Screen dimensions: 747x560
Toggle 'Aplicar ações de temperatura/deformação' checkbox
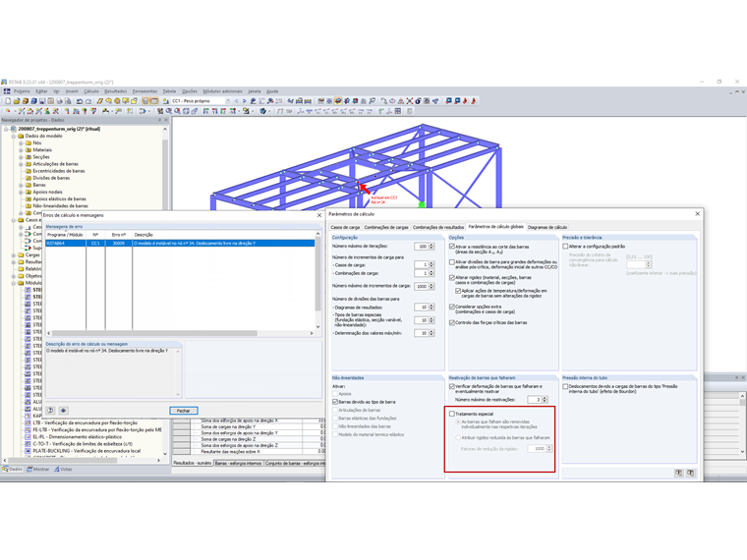(x=458, y=291)
